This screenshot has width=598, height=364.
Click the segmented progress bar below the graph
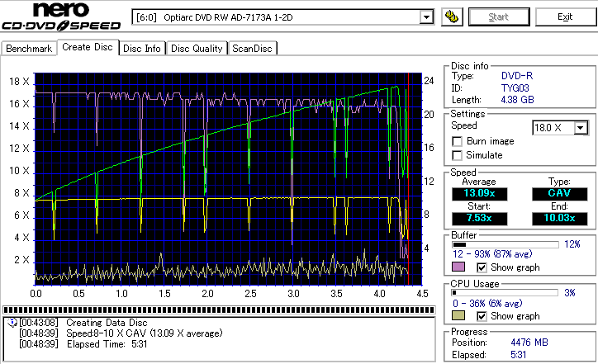(219, 310)
